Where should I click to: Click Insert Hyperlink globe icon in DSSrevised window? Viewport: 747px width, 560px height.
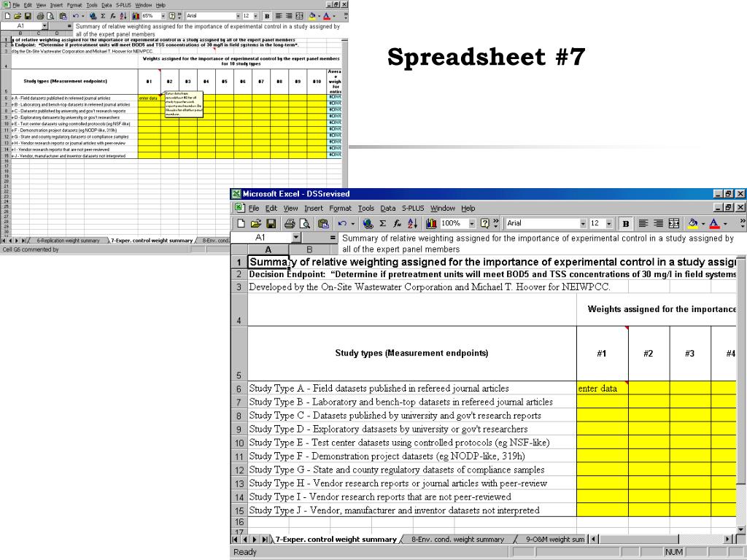point(368,223)
